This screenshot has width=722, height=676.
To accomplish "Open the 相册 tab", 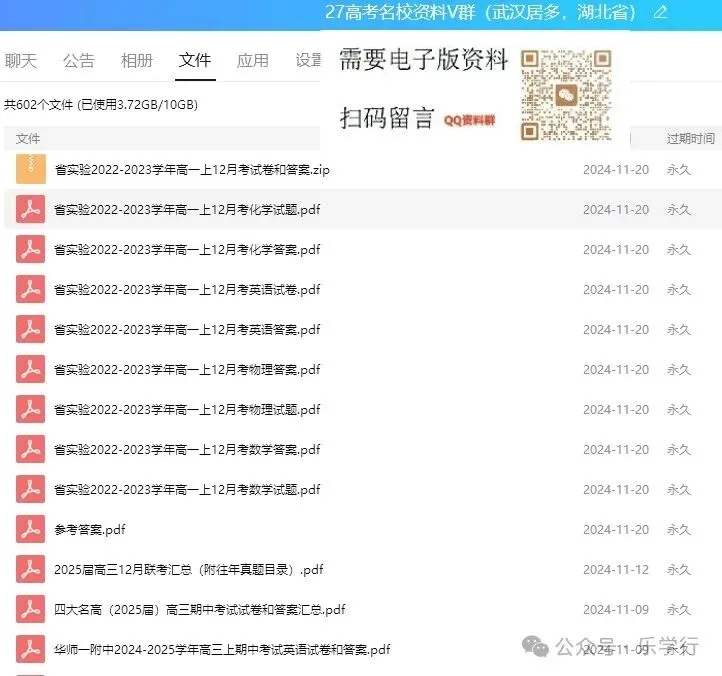I will (x=137, y=60).
